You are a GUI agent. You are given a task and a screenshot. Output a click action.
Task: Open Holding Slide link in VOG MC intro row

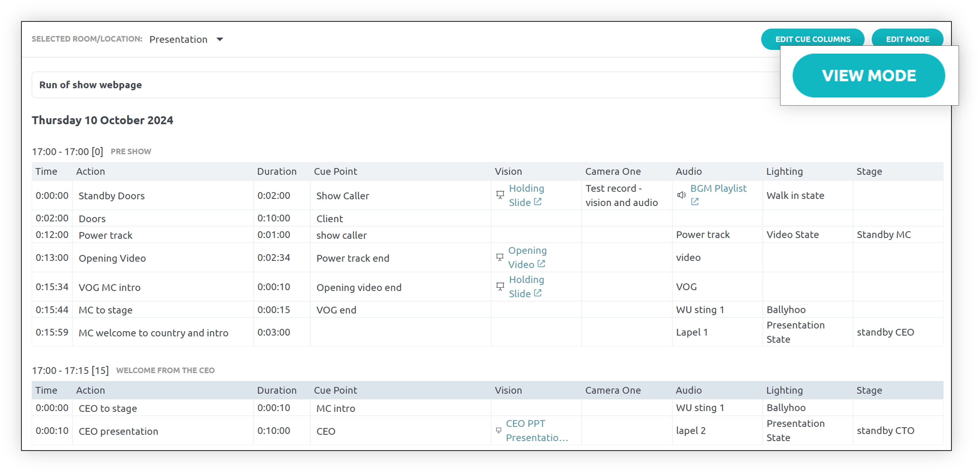(x=526, y=286)
